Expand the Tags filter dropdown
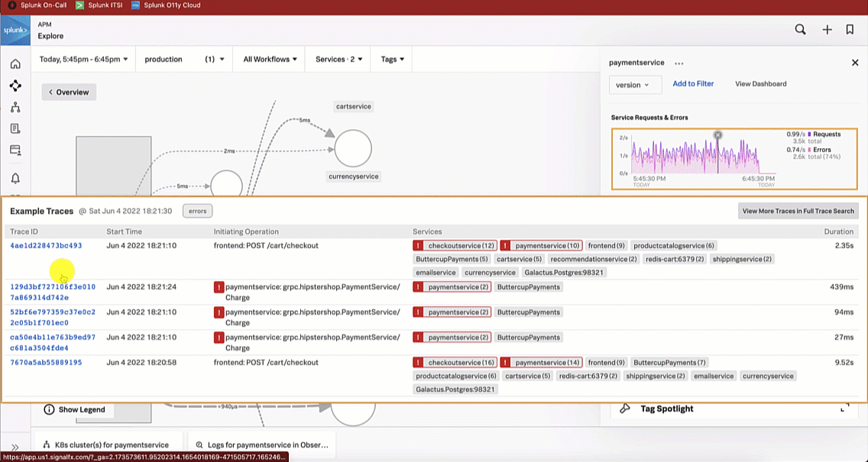The image size is (868, 462). click(393, 59)
